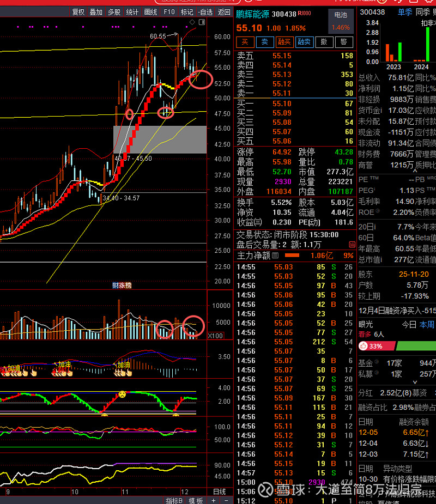Viewport: 436px width, 504px height.
Task: Open the 统计 statistics menu
Action: point(132,12)
